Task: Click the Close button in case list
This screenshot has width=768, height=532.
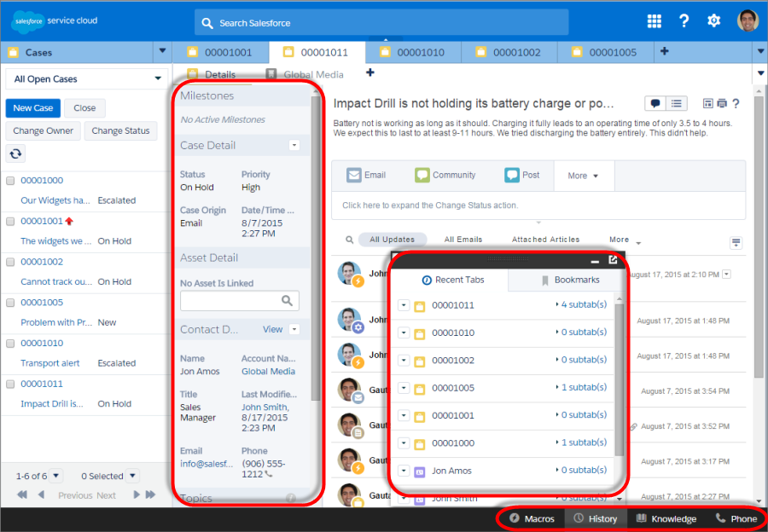Action: pos(84,107)
